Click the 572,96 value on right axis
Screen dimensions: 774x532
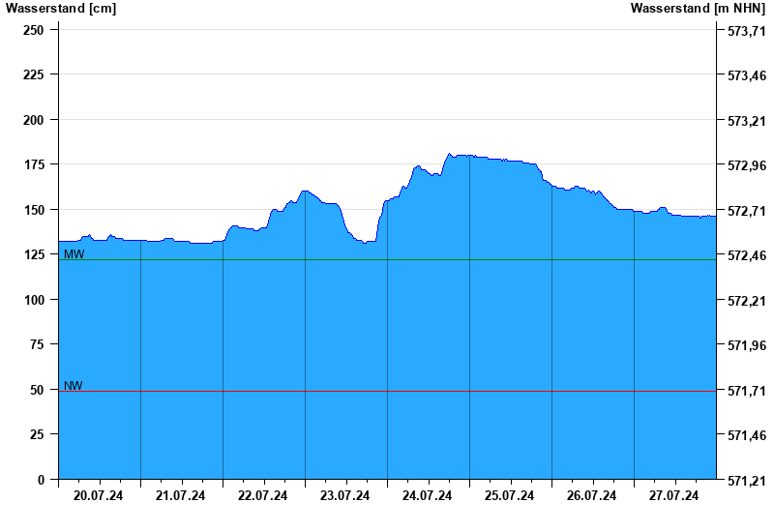(x=747, y=165)
